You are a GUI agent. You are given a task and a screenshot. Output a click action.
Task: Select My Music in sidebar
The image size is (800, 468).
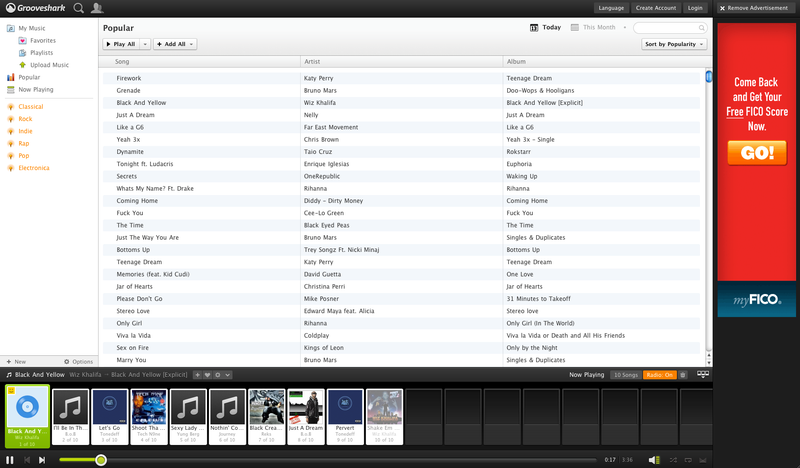pyautogui.click(x=26, y=28)
